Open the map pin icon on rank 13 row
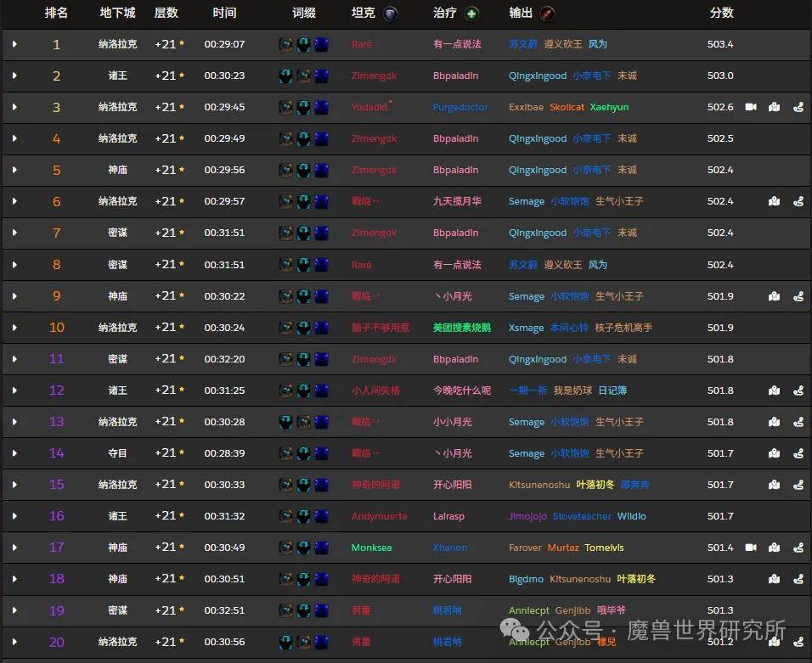This screenshot has height=663, width=812. coord(774,422)
